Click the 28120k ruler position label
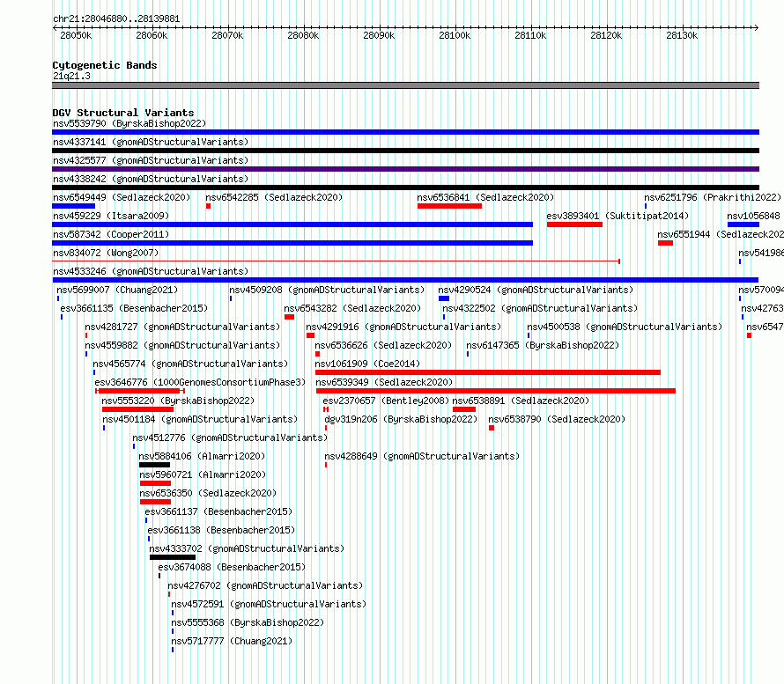Viewport: 784px width, 684px height. (x=606, y=35)
